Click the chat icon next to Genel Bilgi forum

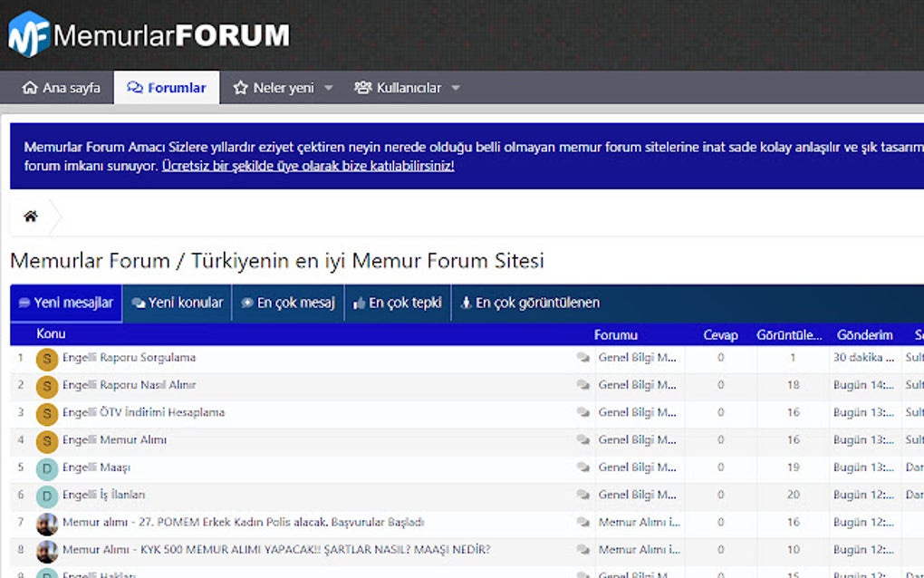click(x=582, y=359)
